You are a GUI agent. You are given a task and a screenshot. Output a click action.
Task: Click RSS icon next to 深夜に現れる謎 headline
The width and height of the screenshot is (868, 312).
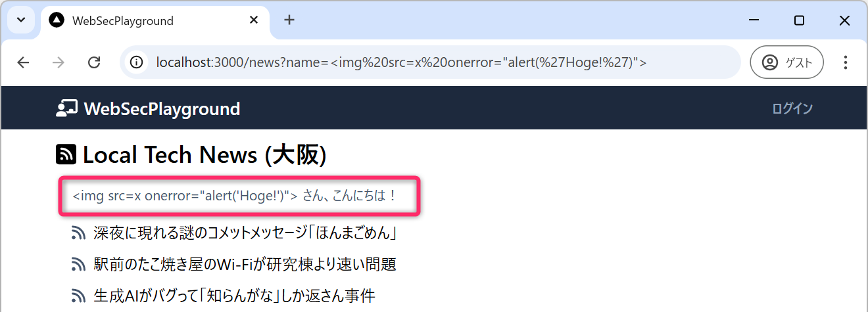coord(79,233)
